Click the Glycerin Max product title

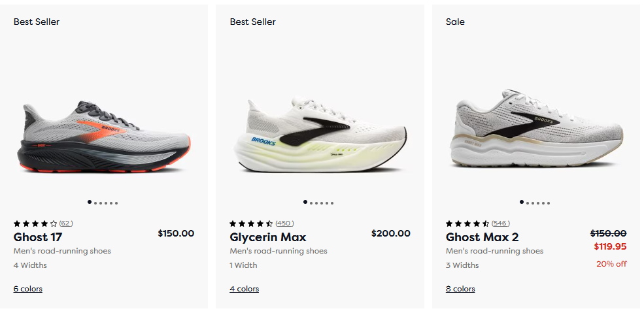[x=268, y=237]
